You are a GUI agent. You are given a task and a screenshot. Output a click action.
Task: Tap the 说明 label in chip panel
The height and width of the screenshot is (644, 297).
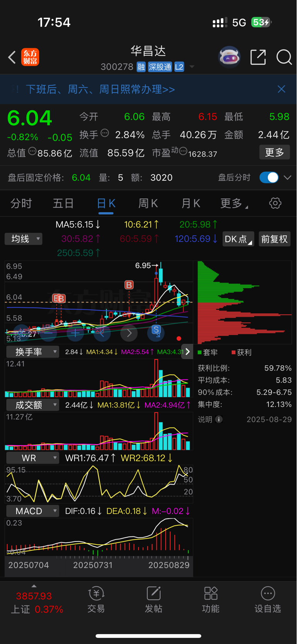click(205, 419)
